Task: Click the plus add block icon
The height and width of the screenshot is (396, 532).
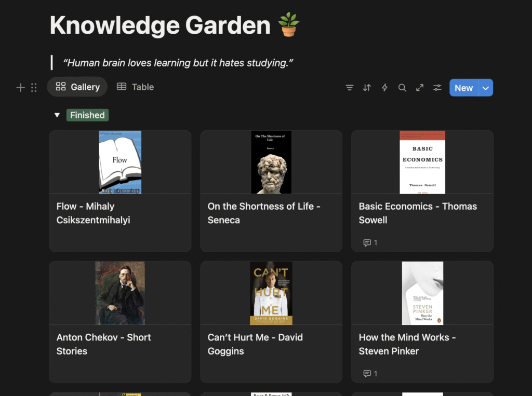Action: [x=21, y=88]
